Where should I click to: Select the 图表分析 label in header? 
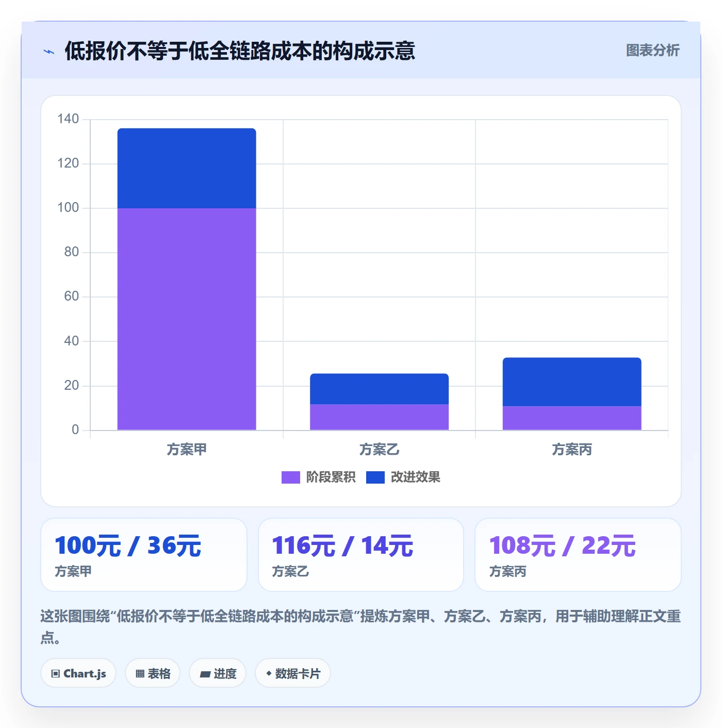[652, 51]
